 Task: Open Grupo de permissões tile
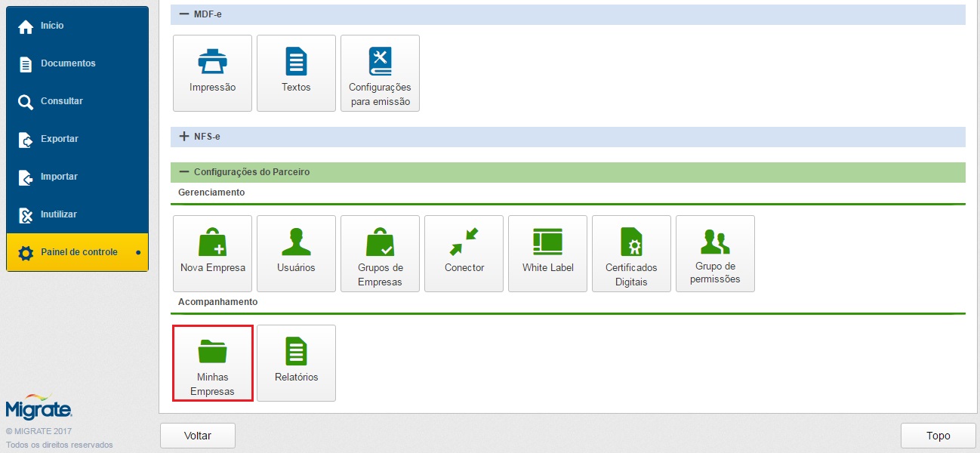tap(715, 254)
